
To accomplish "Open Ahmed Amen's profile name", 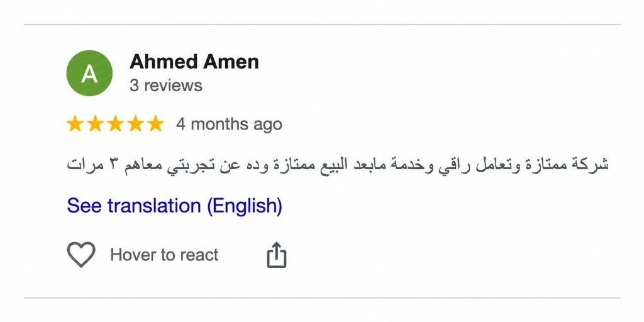I will pos(194,62).
